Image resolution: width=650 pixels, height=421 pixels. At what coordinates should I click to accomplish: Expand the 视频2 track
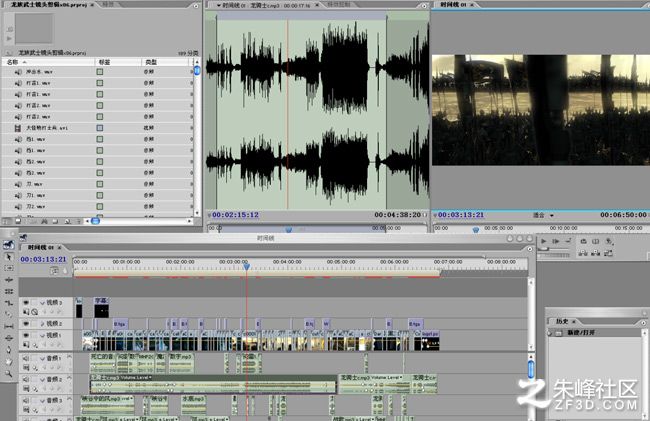pyautogui.click(x=42, y=323)
